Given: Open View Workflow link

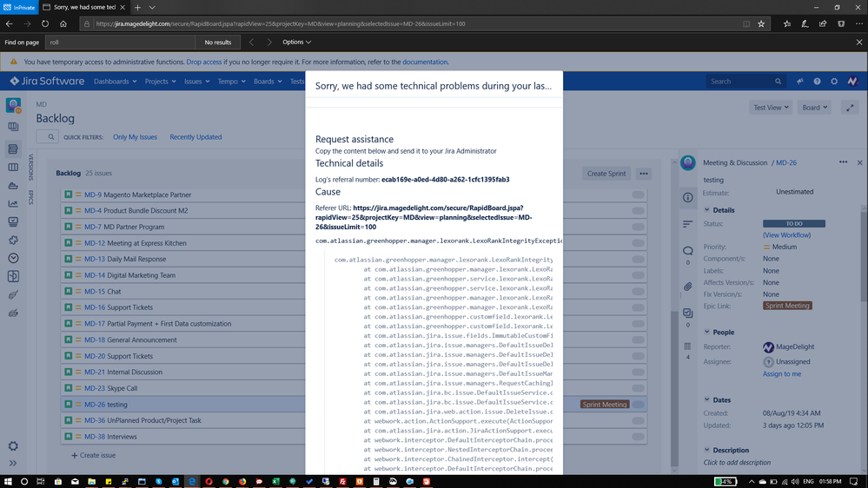Looking at the screenshot, I should 786,235.
